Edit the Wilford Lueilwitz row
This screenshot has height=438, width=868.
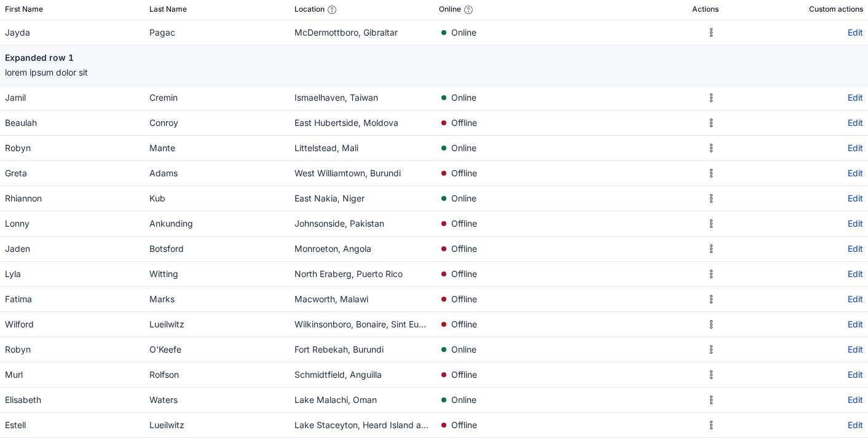click(855, 324)
